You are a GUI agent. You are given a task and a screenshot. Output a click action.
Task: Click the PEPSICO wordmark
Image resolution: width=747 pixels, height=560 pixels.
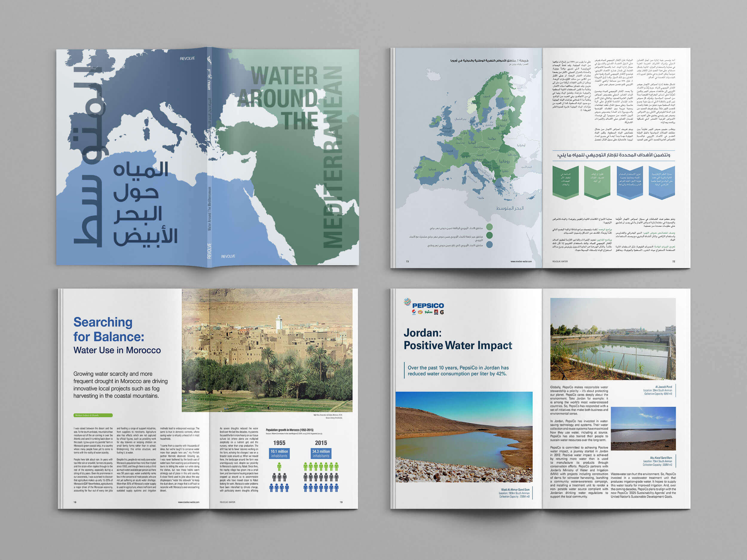(428, 306)
